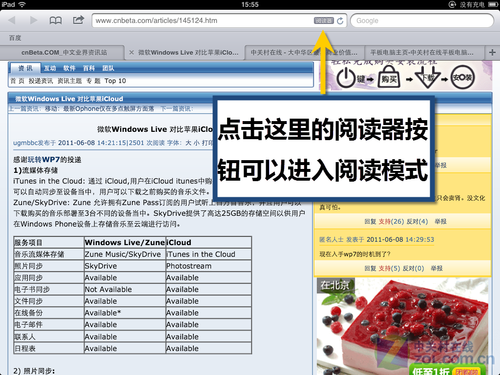The width and height of the screenshot is (500, 375).
Task: Open the Top 10 link
Action: point(115,81)
